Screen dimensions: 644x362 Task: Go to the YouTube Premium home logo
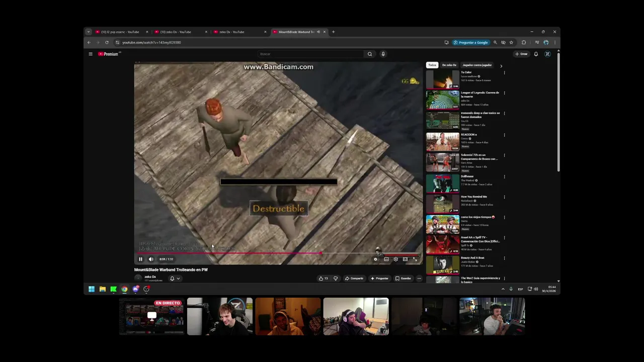point(108,54)
